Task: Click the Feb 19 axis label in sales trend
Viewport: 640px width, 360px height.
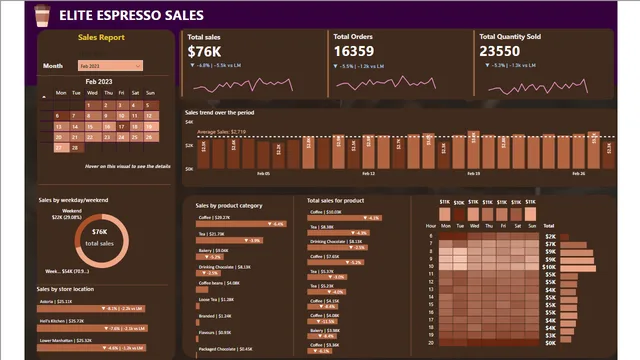Action: 473,173
